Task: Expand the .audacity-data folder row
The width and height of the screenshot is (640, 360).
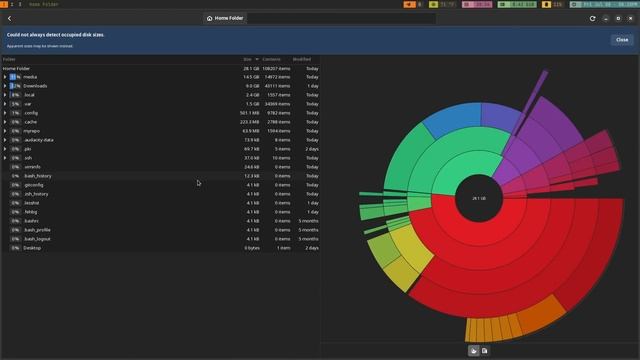Action: click(x=5, y=140)
